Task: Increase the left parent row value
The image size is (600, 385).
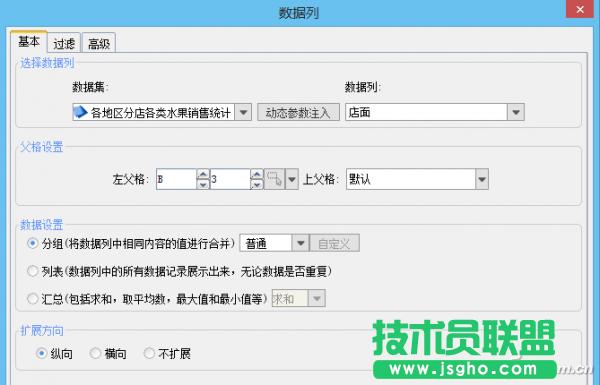Action: click(257, 175)
